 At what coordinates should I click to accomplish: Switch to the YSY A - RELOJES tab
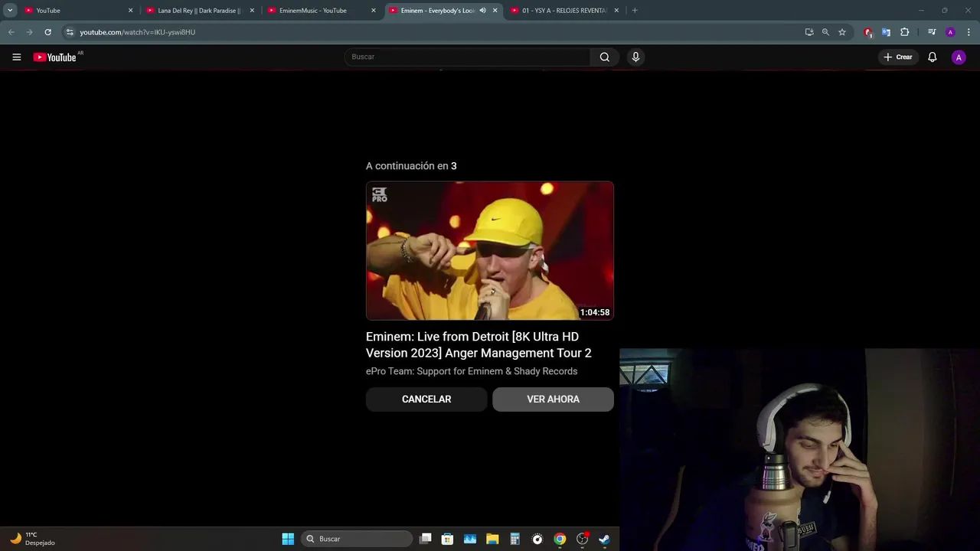click(x=564, y=11)
